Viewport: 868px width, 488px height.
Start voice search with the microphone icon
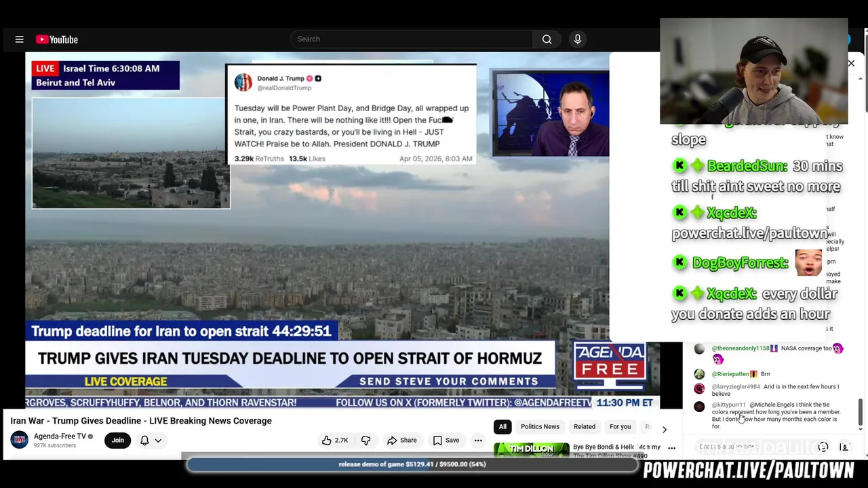578,39
